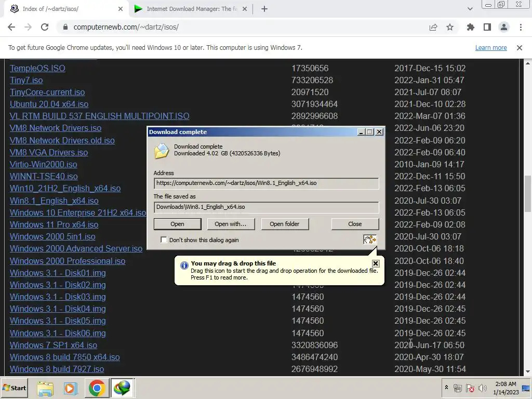Click the Chrome taskbar icon
The width and height of the screenshot is (532, 399).
97,388
